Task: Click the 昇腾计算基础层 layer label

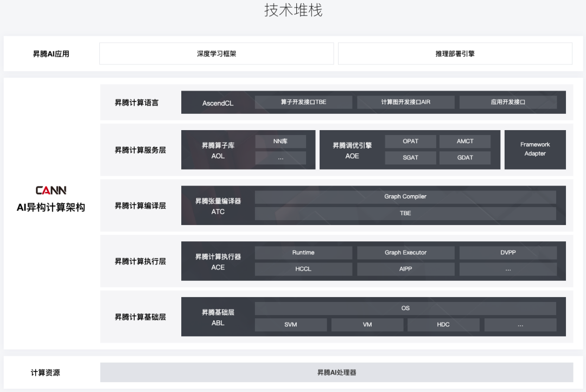Action: click(x=140, y=317)
